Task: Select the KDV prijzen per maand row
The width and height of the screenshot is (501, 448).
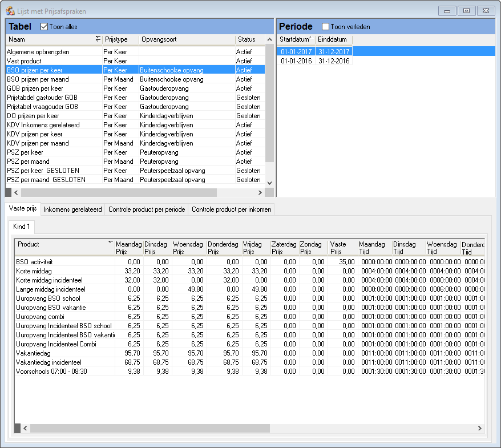Action: (x=38, y=143)
